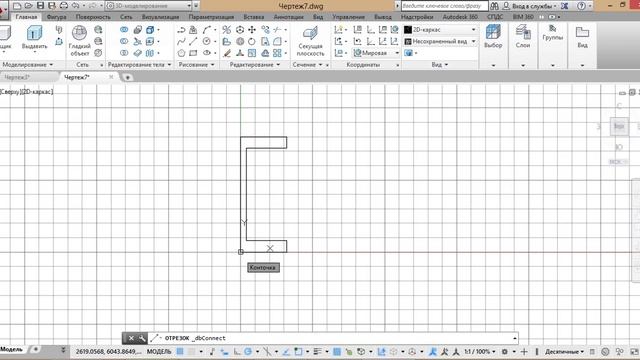Open the Десятичные units dropdown in status bar

point(564,351)
